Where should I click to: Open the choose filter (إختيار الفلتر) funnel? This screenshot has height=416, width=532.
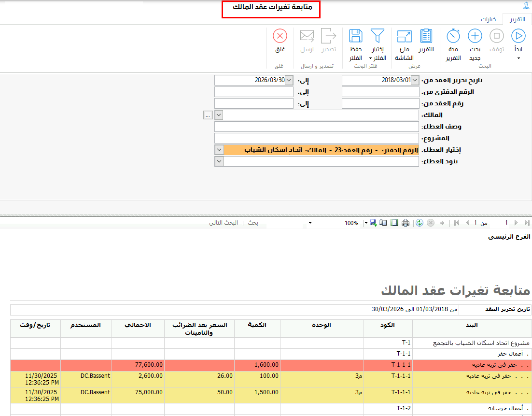[x=378, y=36]
